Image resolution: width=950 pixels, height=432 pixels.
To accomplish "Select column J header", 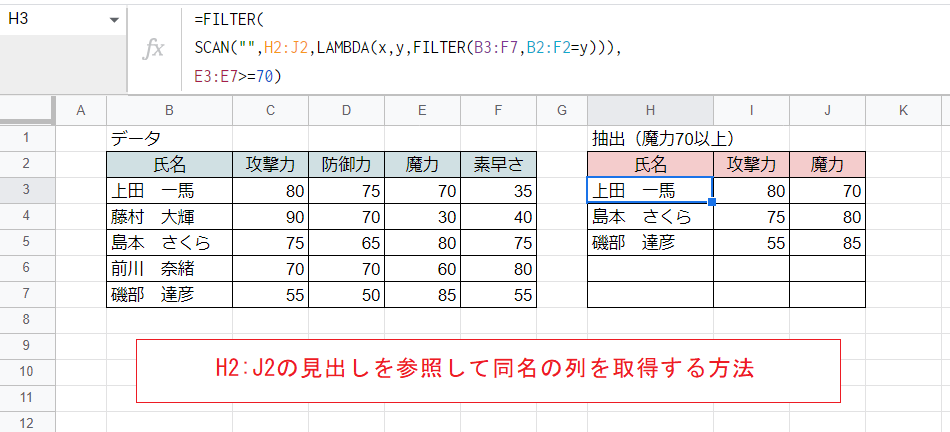I will click(x=827, y=110).
